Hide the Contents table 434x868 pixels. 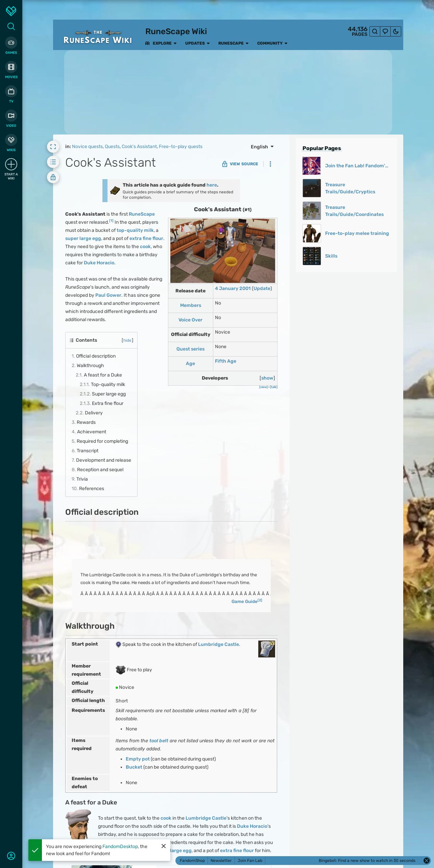[x=127, y=340]
